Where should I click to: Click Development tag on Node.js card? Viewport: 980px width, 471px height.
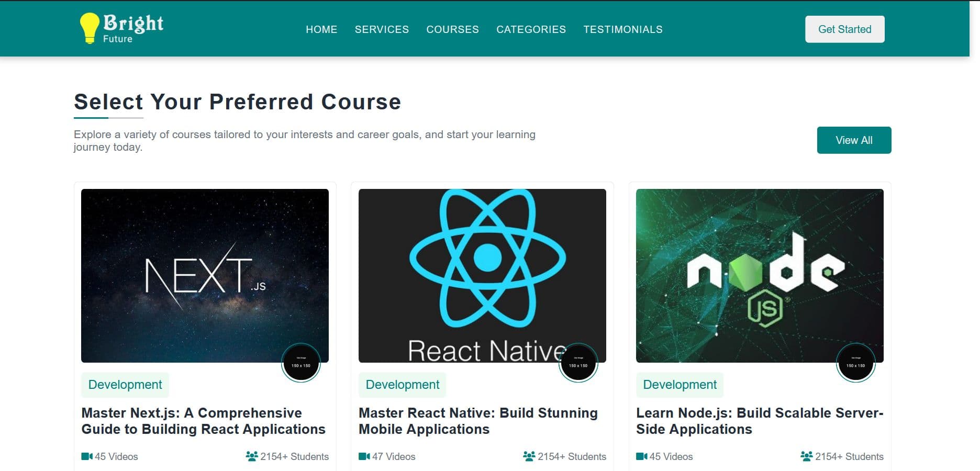coord(680,385)
